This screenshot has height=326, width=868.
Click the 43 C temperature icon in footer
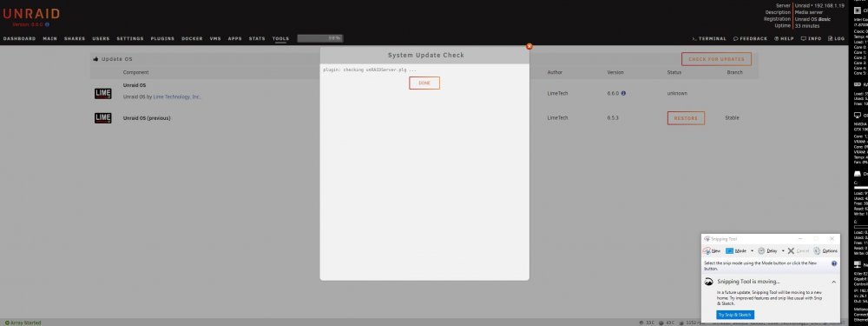(661, 323)
